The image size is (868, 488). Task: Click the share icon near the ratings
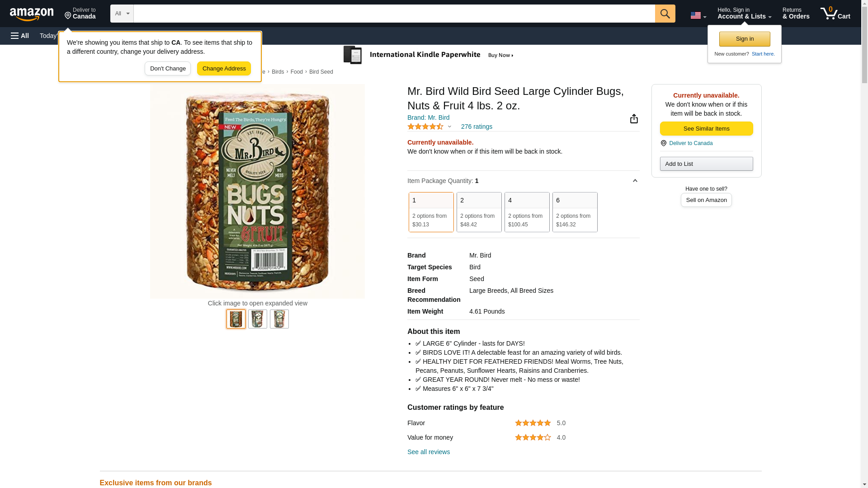pyautogui.click(x=634, y=119)
